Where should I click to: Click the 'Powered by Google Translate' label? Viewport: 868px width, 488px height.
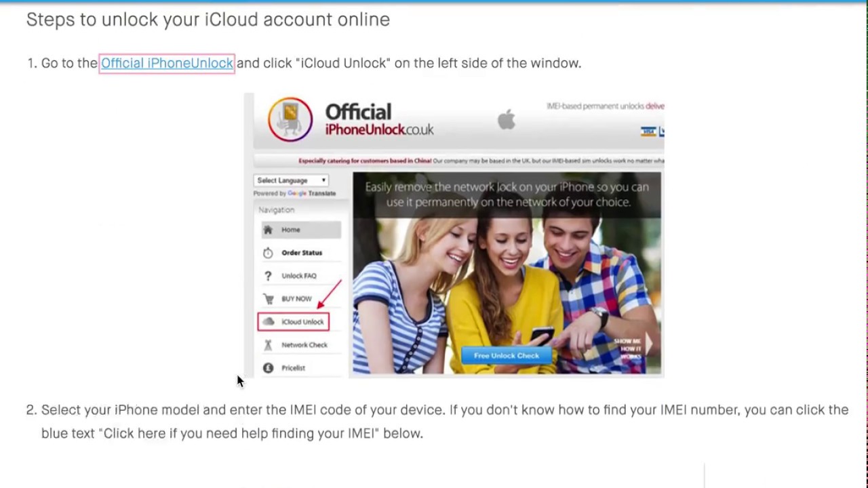[x=295, y=193]
